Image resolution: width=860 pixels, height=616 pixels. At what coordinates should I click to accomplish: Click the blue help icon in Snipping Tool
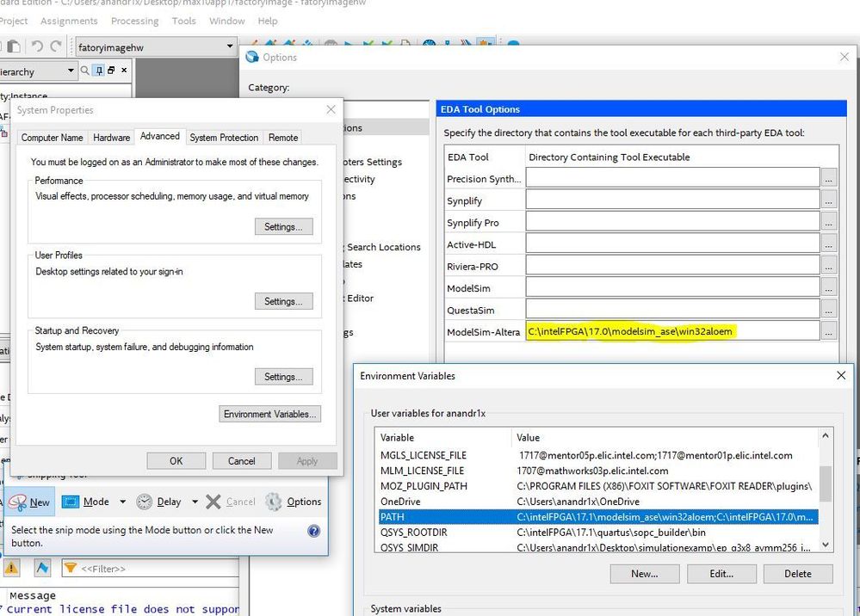pyautogui.click(x=314, y=531)
